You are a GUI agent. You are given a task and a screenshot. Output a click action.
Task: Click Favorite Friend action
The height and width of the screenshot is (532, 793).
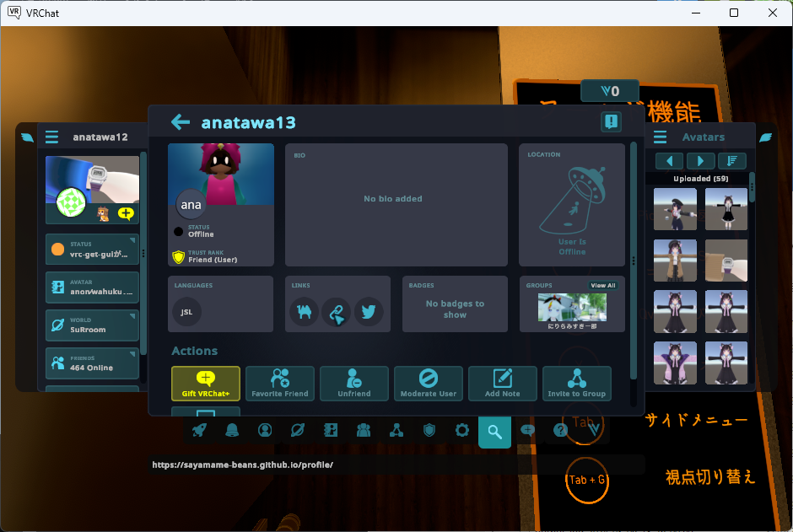(280, 384)
